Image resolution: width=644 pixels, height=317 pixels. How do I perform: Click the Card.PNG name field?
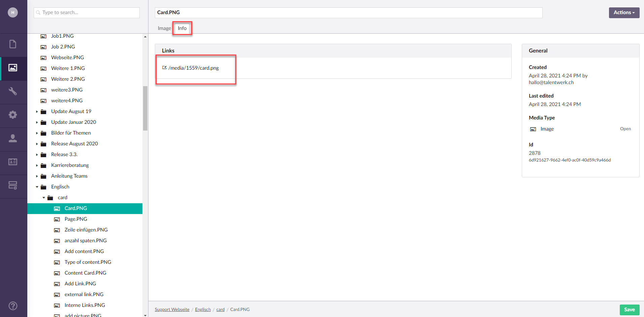click(348, 12)
